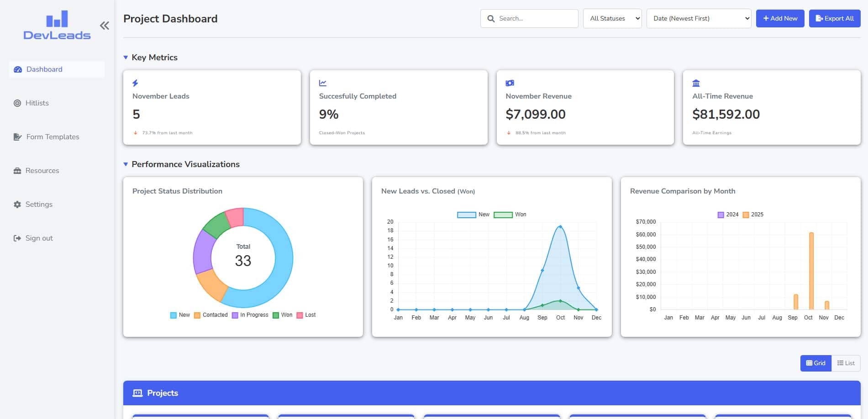The width and height of the screenshot is (868, 419).
Task: Toggle the In Progress legend swatch
Action: click(235, 315)
